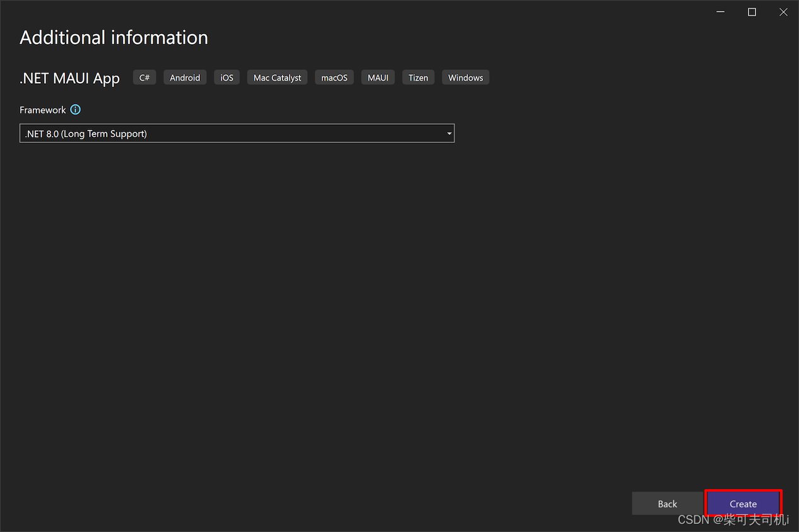This screenshot has width=799, height=532.
Task: Click the .NET MAUI App title
Action: coord(69,78)
